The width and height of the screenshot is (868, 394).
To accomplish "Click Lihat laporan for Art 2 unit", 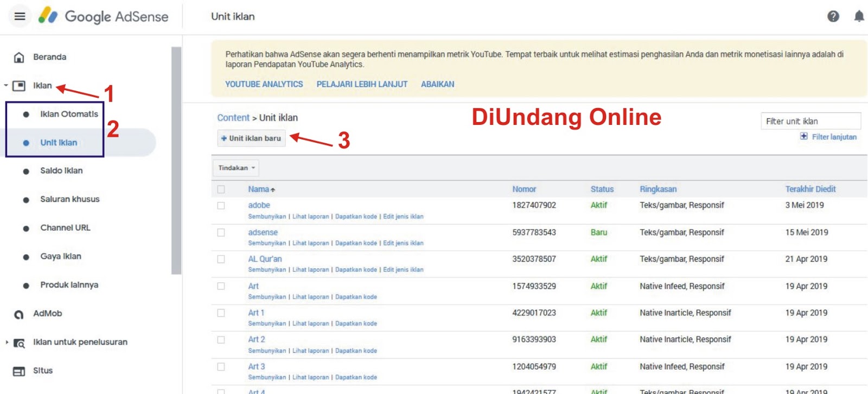I will point(311,351).
